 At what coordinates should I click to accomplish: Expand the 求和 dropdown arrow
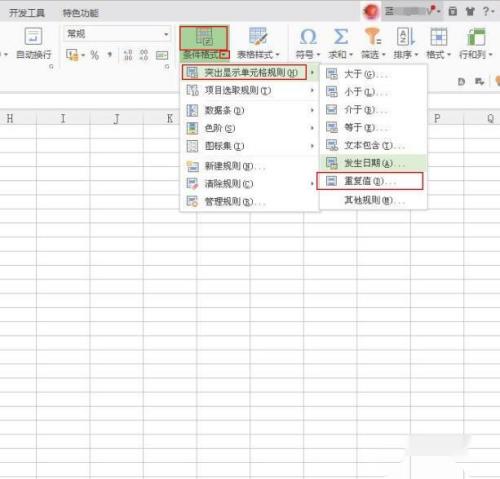(351, 54)
